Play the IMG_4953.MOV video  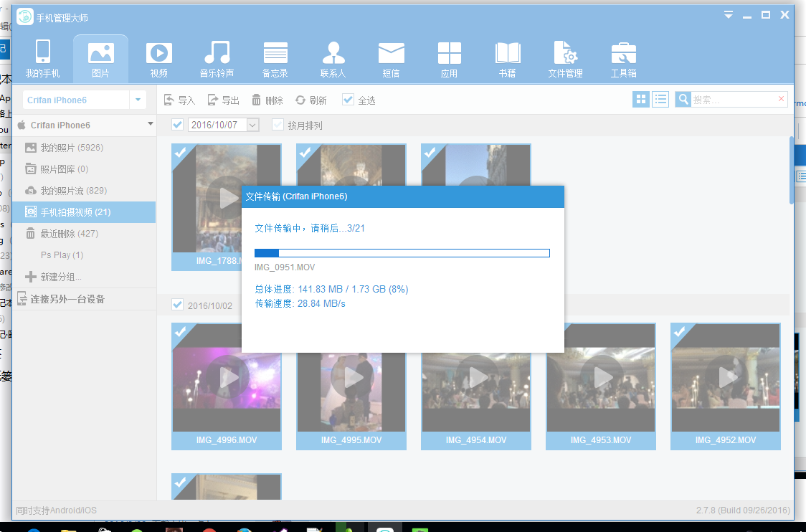602,377
